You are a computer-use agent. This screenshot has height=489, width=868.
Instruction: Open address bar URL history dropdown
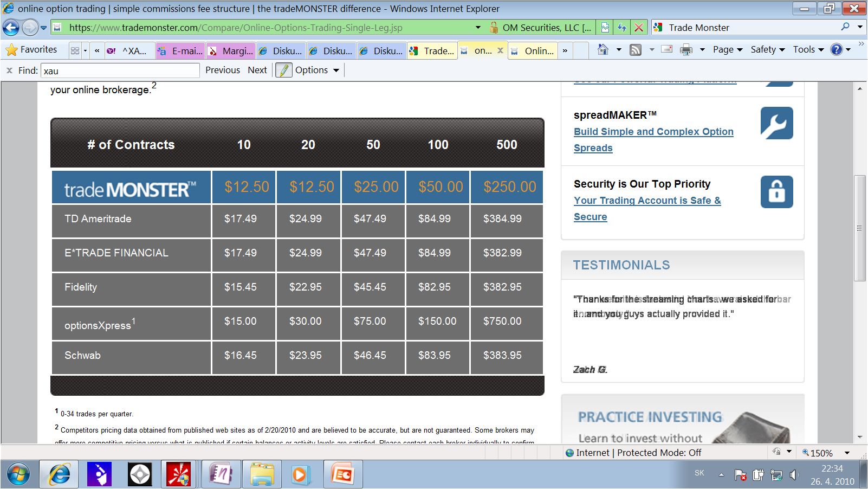point(478,28)
